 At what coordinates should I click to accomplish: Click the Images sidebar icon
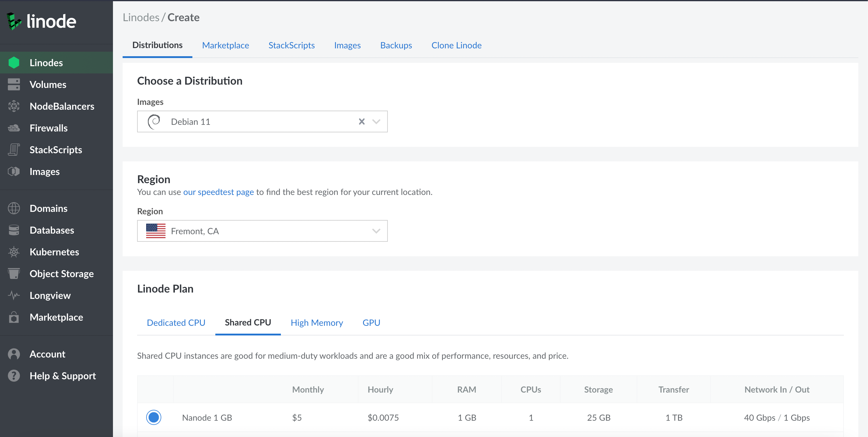tap(14, 171)
